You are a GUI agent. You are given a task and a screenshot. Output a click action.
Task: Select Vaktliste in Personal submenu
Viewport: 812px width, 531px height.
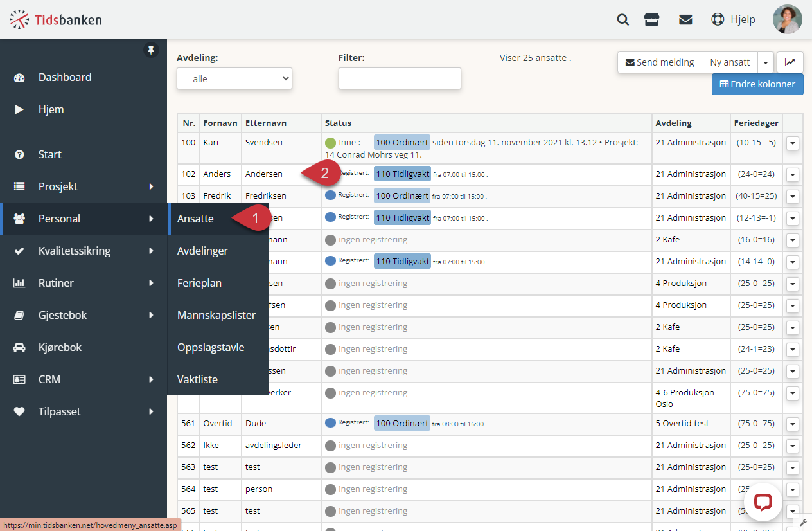pos(197,379)
